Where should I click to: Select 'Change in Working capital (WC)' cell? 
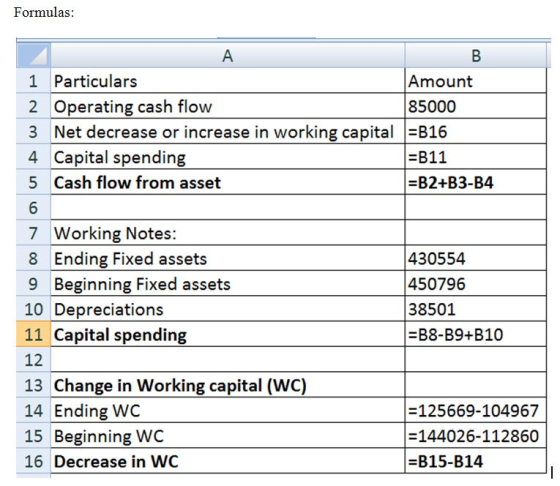228,385
